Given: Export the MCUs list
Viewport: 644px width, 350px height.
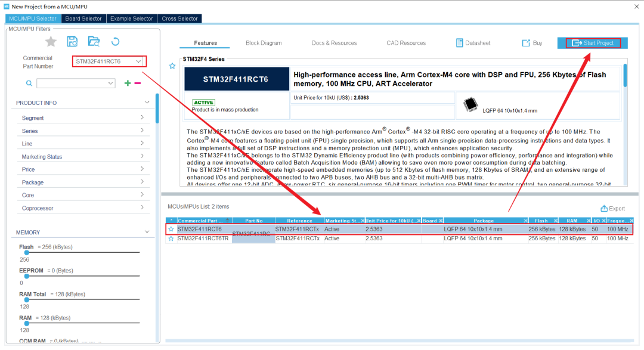Looking at the screenshot, I should click(x=613, y=209).
